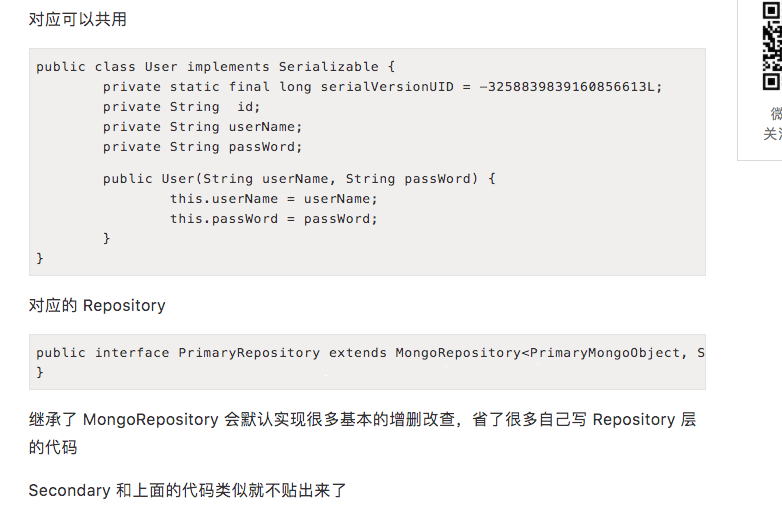Click the serialVersionUID number value

[x=570, y=87]
